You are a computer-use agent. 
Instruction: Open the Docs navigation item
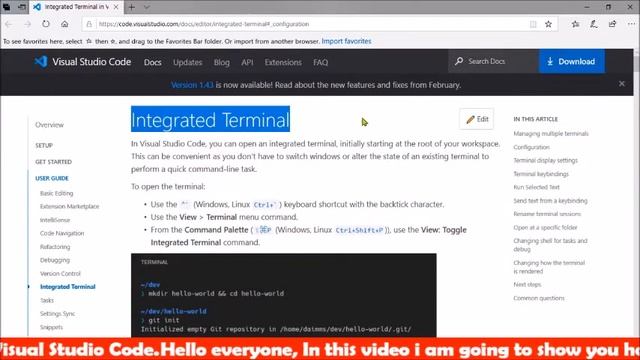(153, 62)
